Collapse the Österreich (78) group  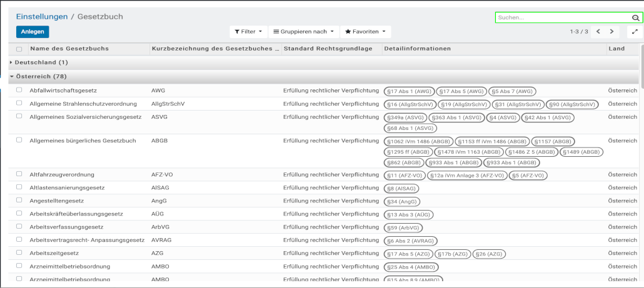(41, 76)
